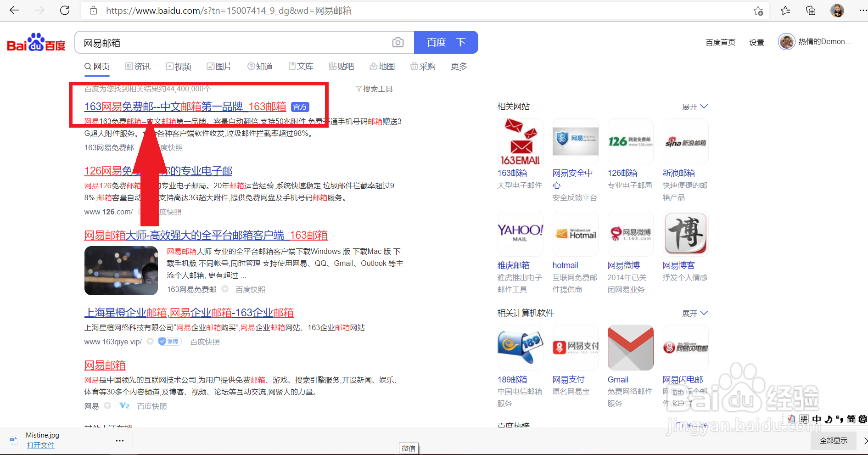Expand the 相关计算机软件 section

(695, 313)
